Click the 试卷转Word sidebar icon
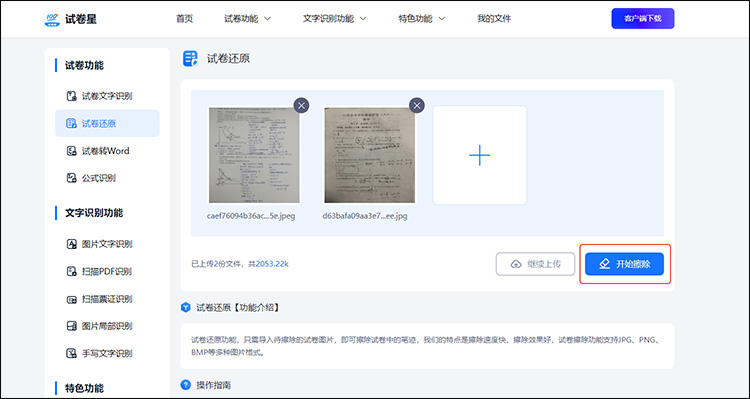The image size is (750, 399). click(71, 151)
